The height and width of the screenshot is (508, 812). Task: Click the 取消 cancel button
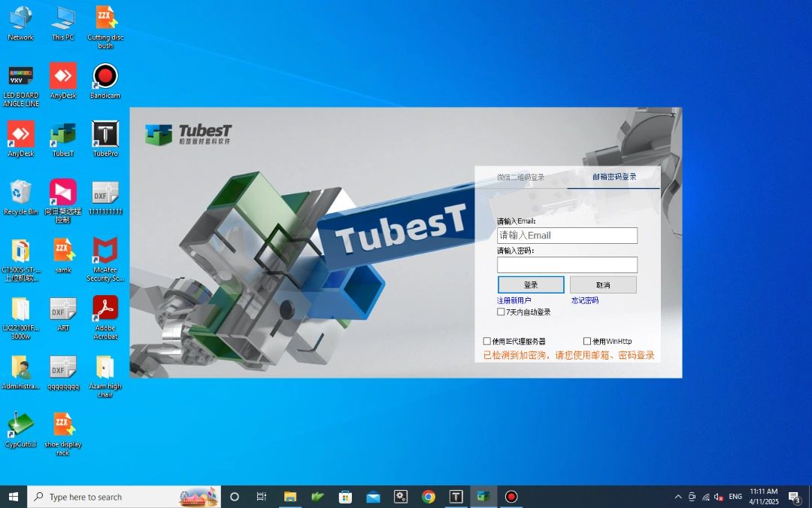[x=603, y=284]
